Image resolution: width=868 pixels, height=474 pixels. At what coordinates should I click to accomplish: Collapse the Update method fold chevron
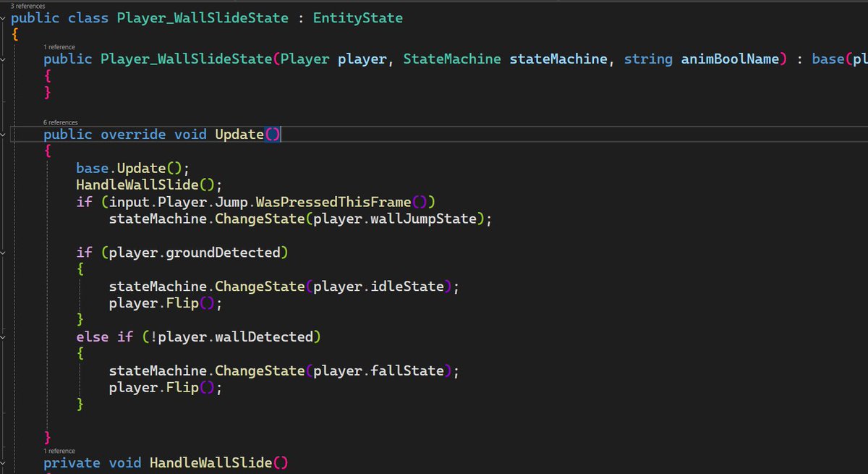click(x=4, y=134)
